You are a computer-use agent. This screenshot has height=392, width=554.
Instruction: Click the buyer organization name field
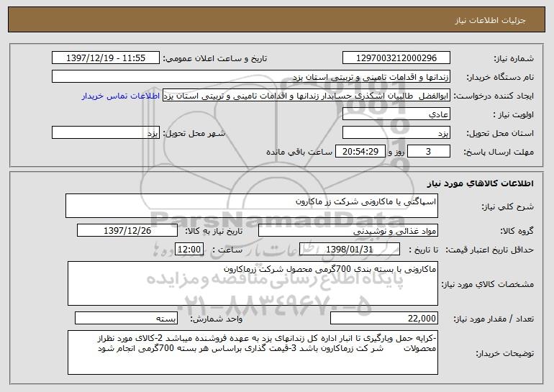pyautogui.click(x=251, y=77)
